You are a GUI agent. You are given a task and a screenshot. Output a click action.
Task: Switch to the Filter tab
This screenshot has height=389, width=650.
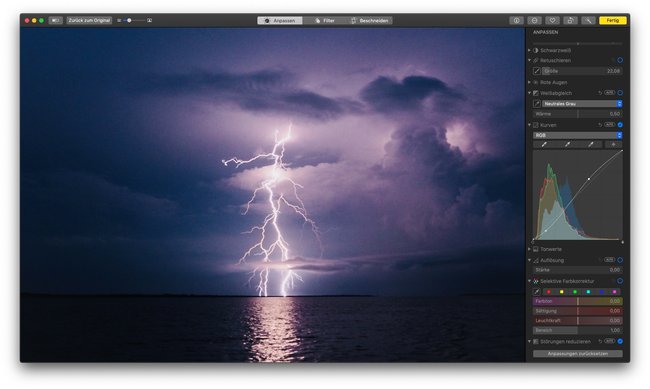click(x=325, y=20)
